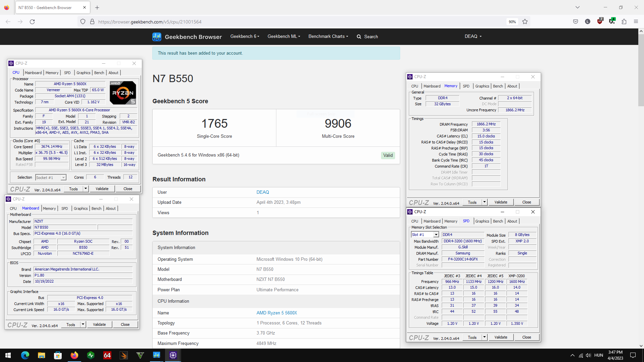Viewport: 644px width, 362px height.
Task: Expand the Geekbench 6 menu
Action: [245, 36]
